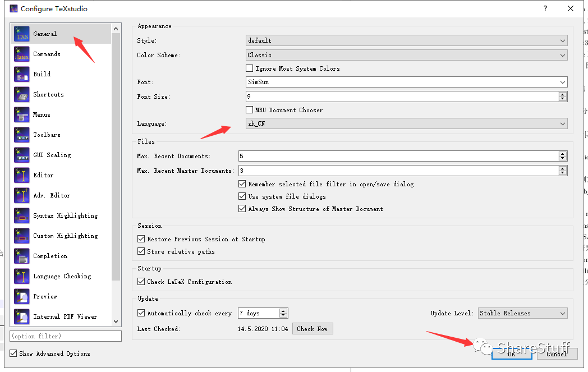This screenshot has width=588, height=372.
Task: Increase Max. Recent Master Documents spinner
Action: tap(563, 168)
